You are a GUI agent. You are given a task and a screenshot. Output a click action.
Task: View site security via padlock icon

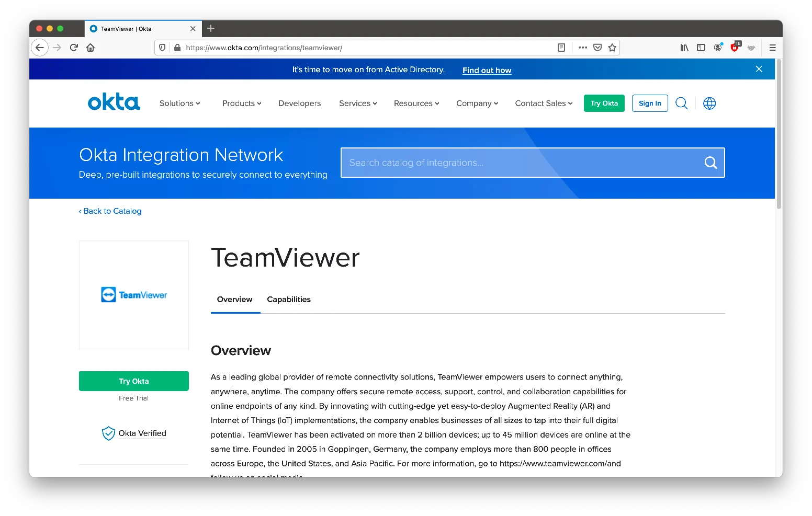point(177,48)
